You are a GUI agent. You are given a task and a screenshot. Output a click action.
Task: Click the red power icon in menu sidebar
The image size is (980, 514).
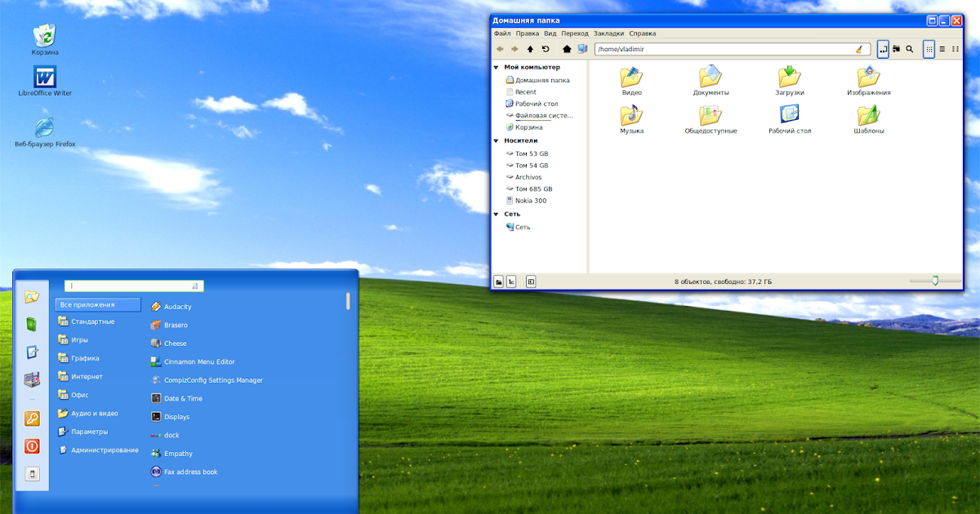[x=32, y=446]
